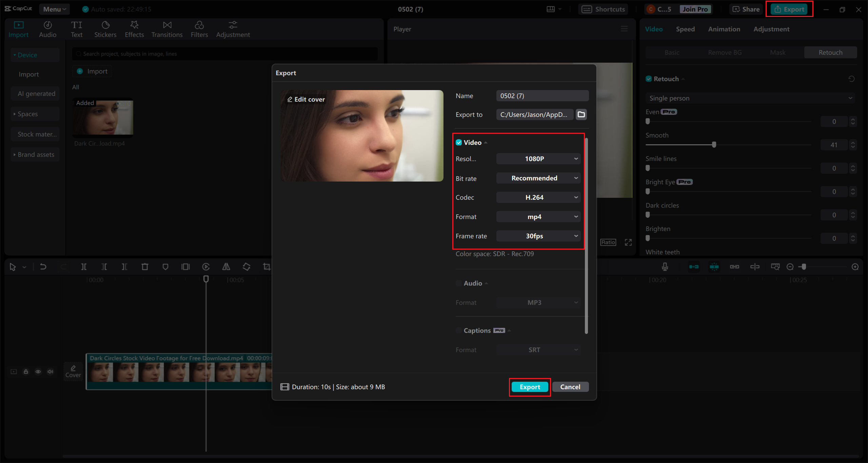Image resolution: width=868 pixels, height=463 pixels.
Task: Click Edit cover on the preview thumbnail
Action: (306, 99)
